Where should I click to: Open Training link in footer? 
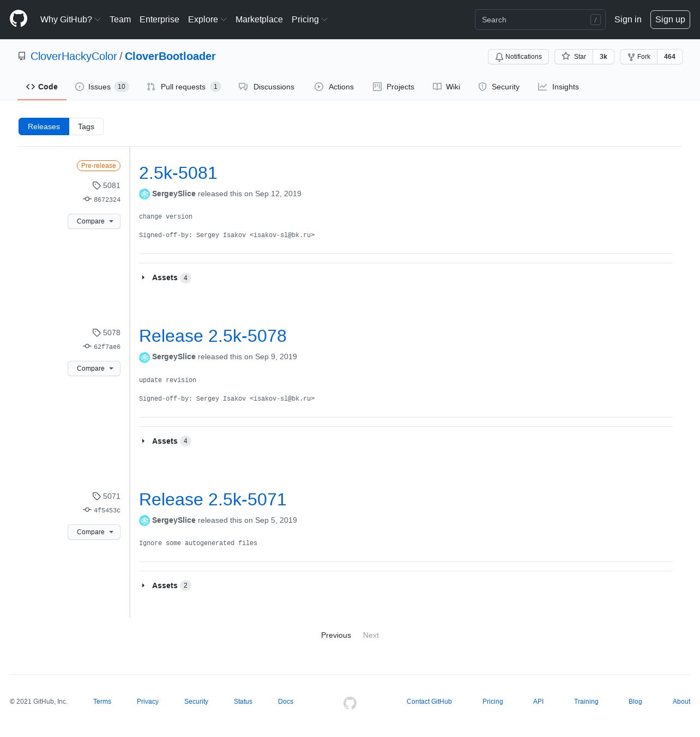click(x=586, y=702)
